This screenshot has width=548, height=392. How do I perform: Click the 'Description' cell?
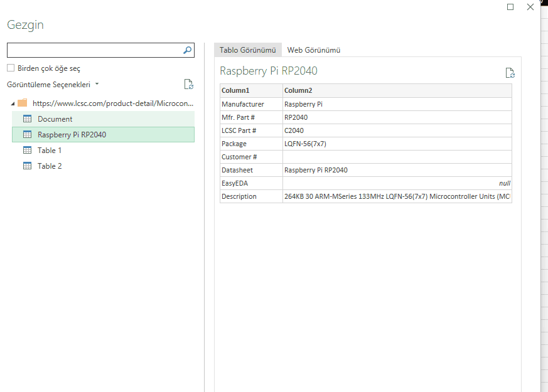251,196
